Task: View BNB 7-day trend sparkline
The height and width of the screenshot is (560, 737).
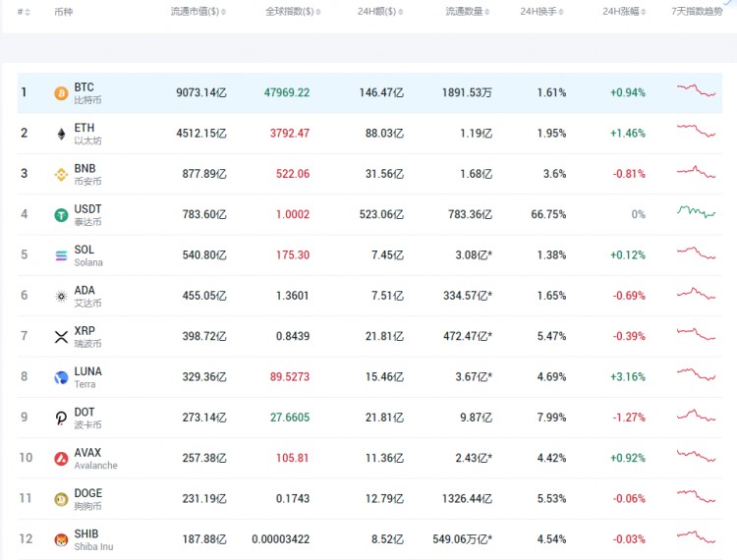Action: coord(696,172)
